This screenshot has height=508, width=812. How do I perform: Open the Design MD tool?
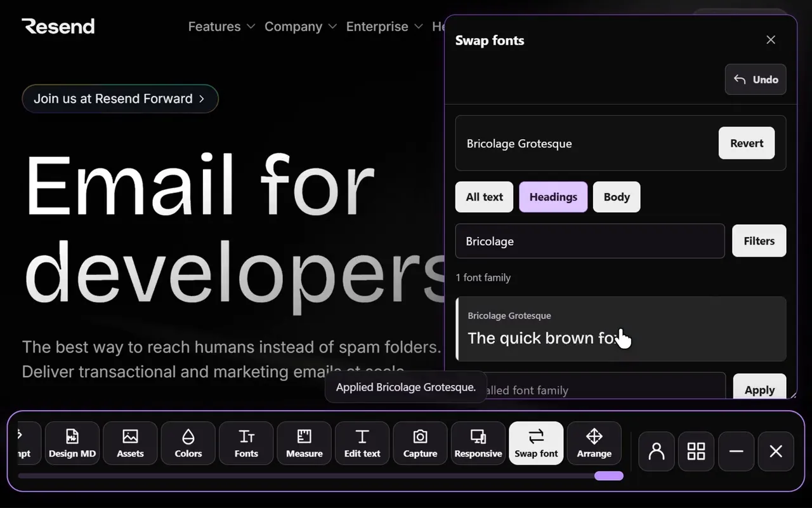(72, 443)
